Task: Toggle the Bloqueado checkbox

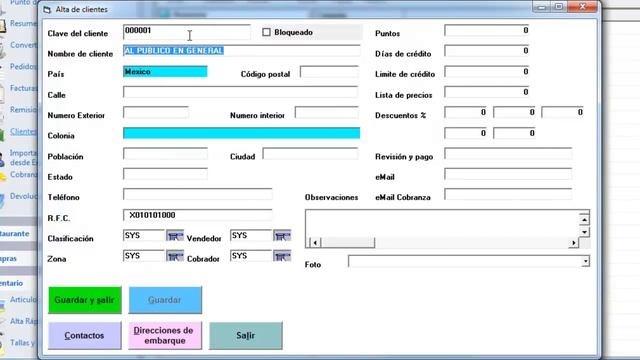Action: pos(266,32)
